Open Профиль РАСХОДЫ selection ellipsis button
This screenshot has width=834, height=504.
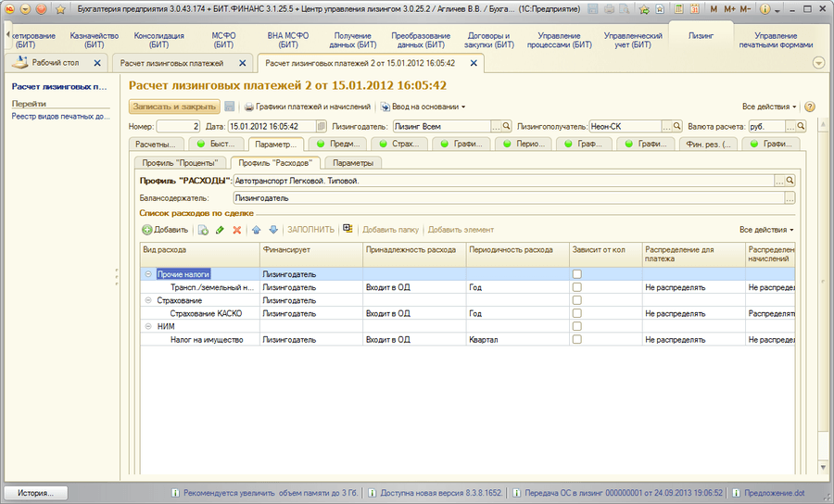point(779,181)
